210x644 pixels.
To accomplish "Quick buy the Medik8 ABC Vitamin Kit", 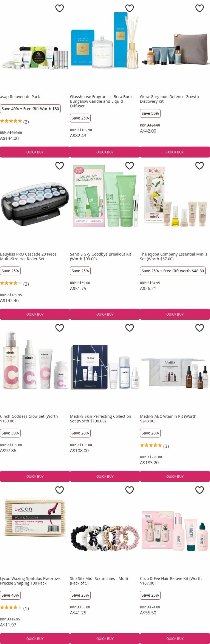I will click(175, 477).
